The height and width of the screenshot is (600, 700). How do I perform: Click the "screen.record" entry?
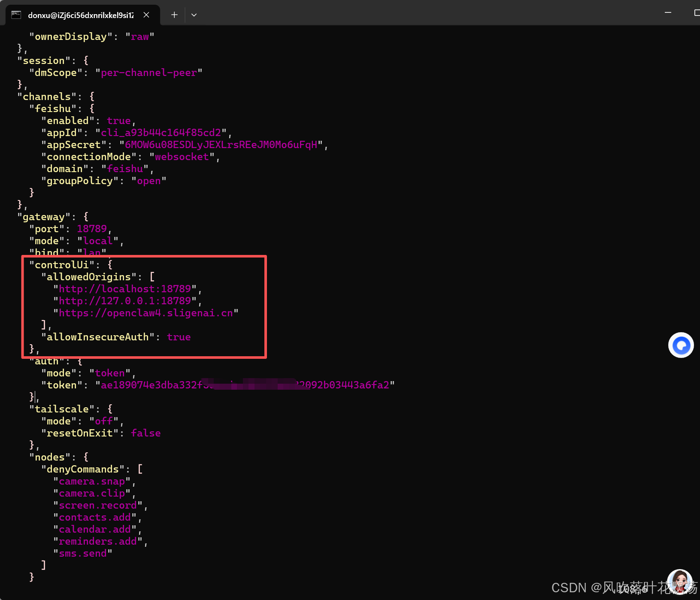click(98, 506)
